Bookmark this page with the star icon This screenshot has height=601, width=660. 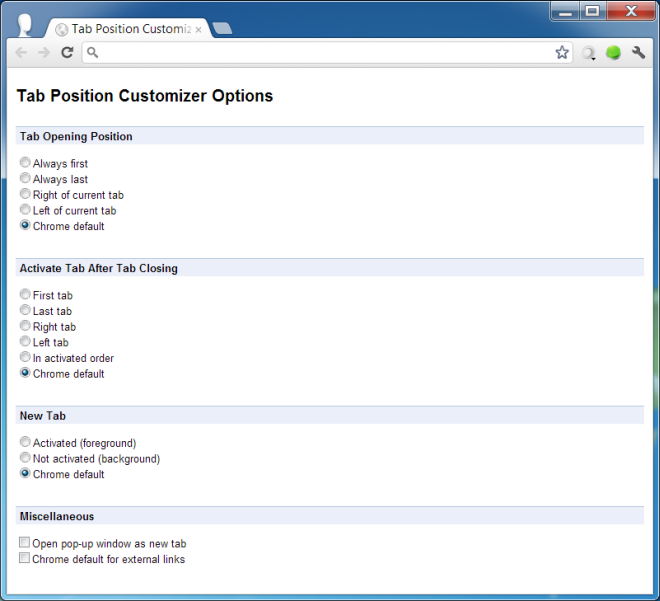pos(562,53)
